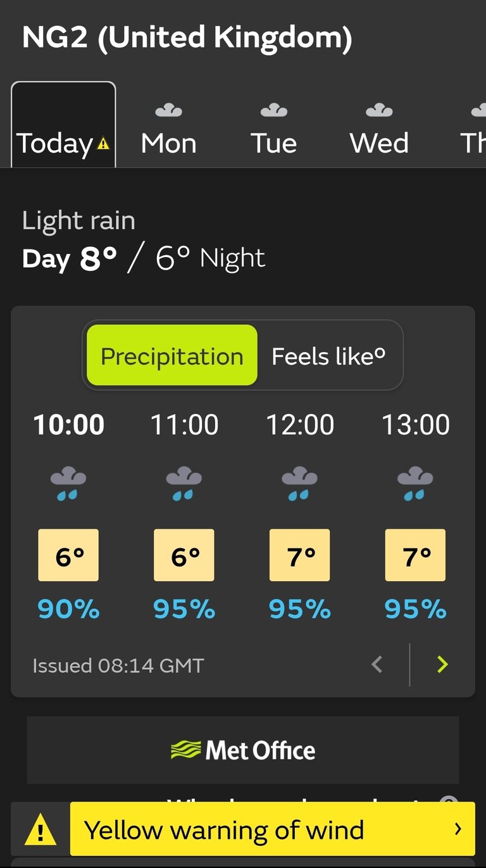Tap the cloud icon above Mon
Image resolution: width=486 pixels, height=868 pixels.
tap(168, 111)
